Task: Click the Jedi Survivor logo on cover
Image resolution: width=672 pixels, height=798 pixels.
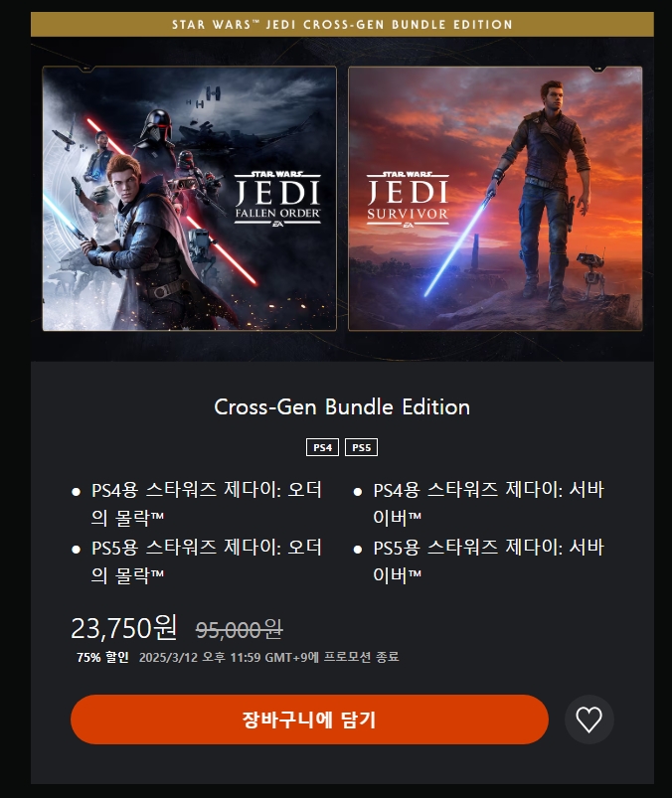Action: coord(408,199)
